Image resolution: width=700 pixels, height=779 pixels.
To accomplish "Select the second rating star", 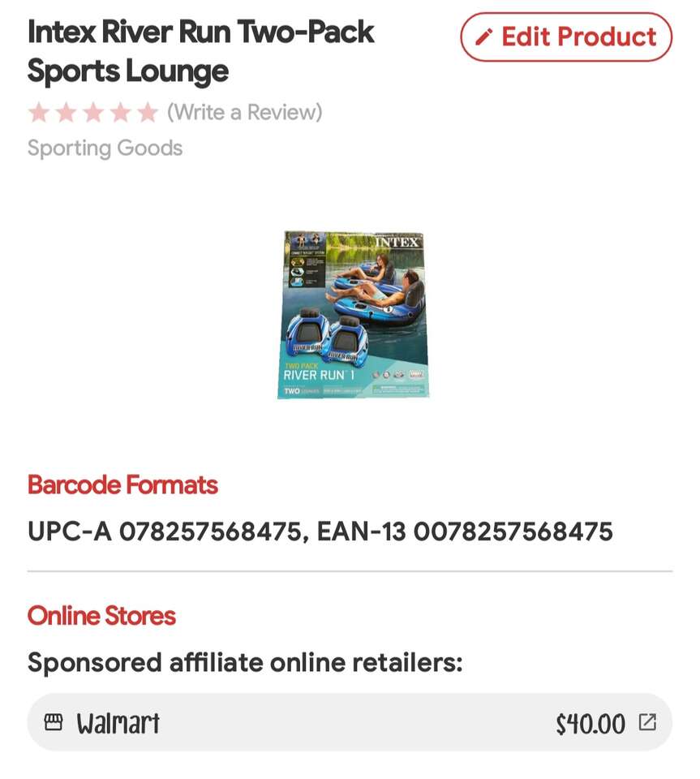I will 67,112.
